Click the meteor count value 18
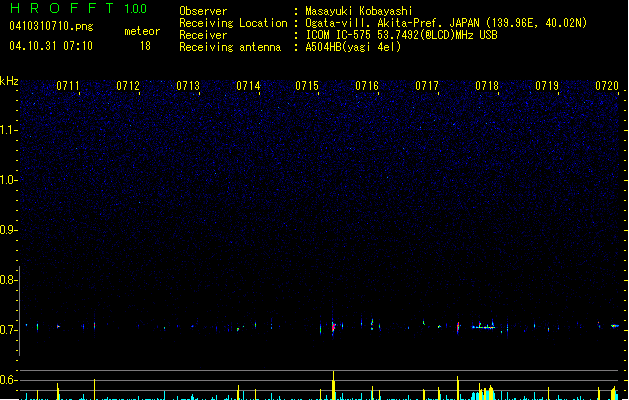This screenshot has height=400, width=629. point(145,46)
